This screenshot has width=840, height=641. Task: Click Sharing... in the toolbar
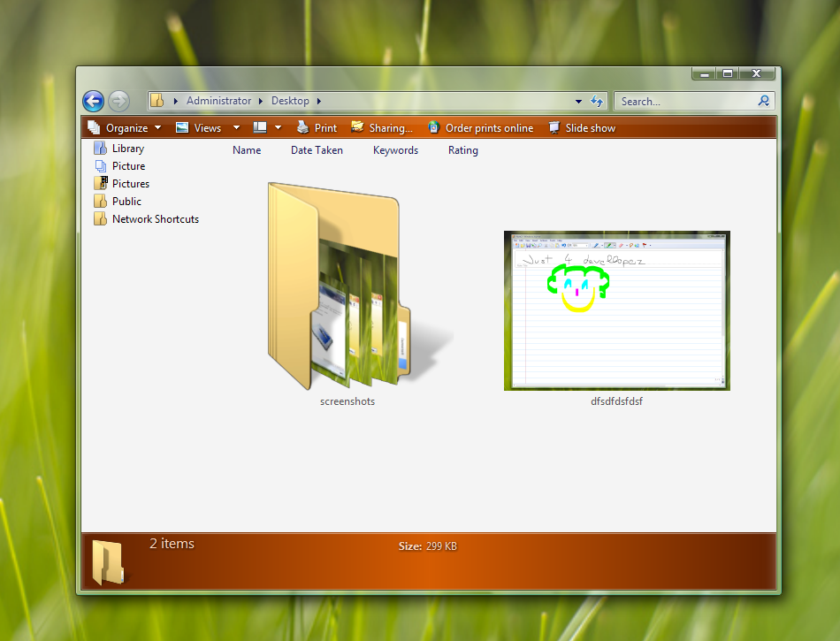pyautogui.click(x=382, y=128)
